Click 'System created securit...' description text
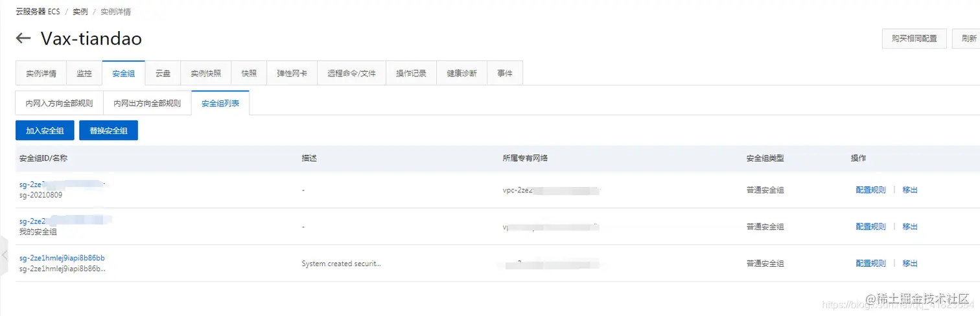The width and height of the screenshot is (980, 316). pyautogui.click(x=341, y=264)
